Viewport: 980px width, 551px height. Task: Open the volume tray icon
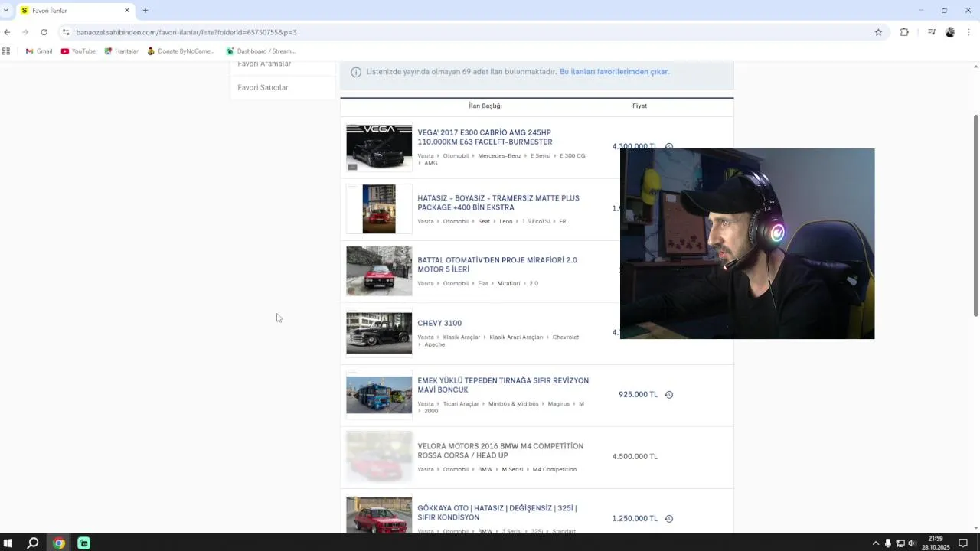912,543
